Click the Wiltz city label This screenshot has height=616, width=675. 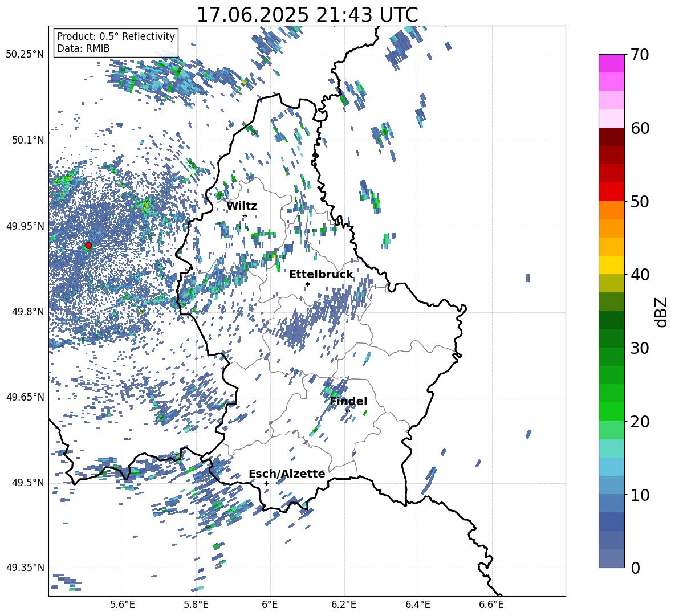(242, 206)
